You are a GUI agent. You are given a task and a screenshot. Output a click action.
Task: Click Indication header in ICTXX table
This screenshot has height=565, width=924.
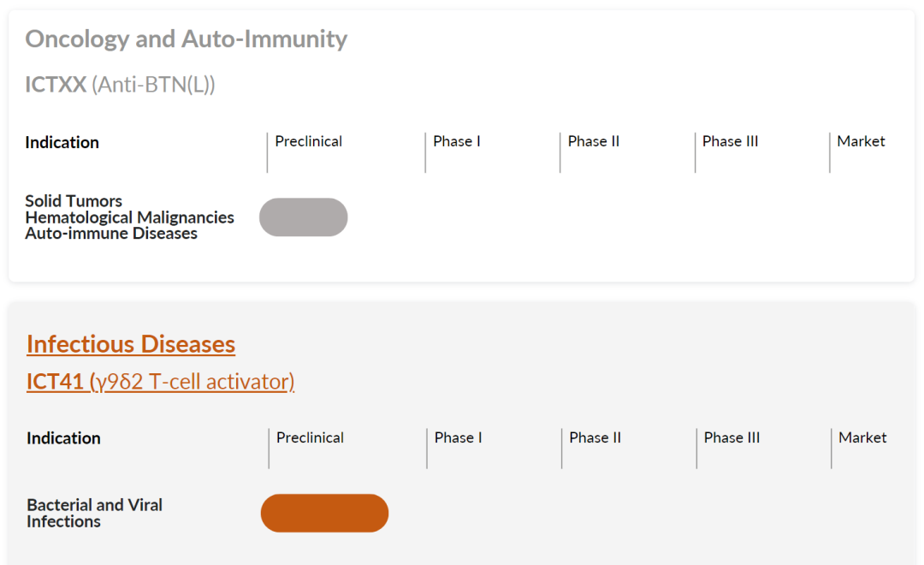(62, 143)
